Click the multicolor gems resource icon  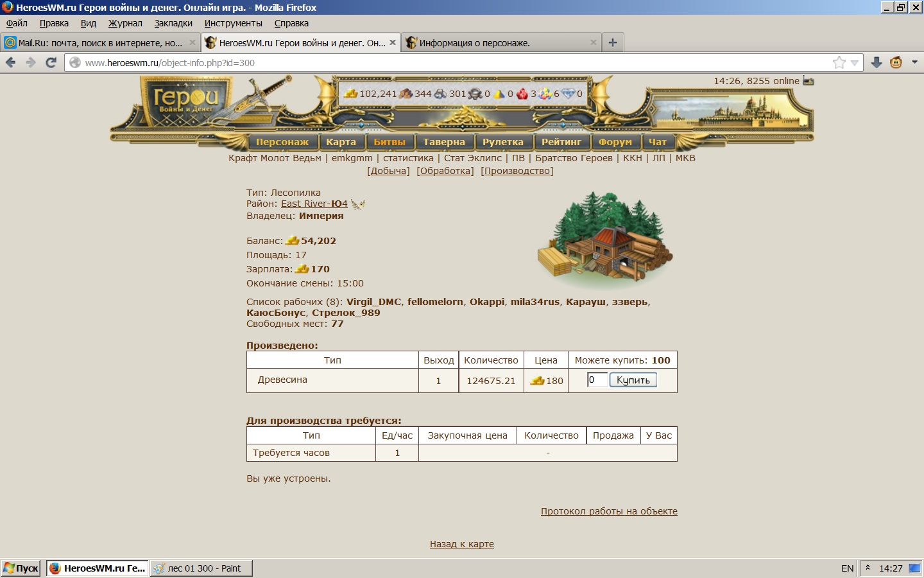[545, 94]
